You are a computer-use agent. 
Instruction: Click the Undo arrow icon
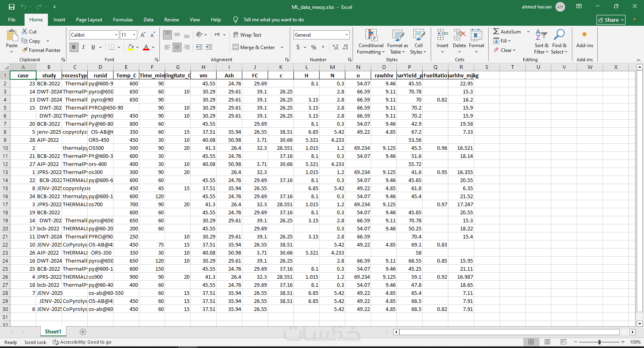point(23,7)
